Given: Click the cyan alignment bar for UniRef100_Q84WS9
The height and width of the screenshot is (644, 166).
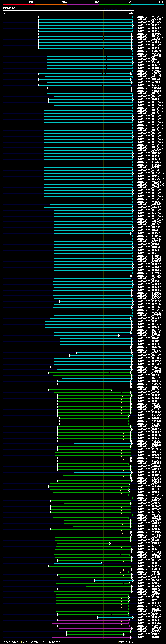Looking at the screenshot, I should (x=86, y=19).
